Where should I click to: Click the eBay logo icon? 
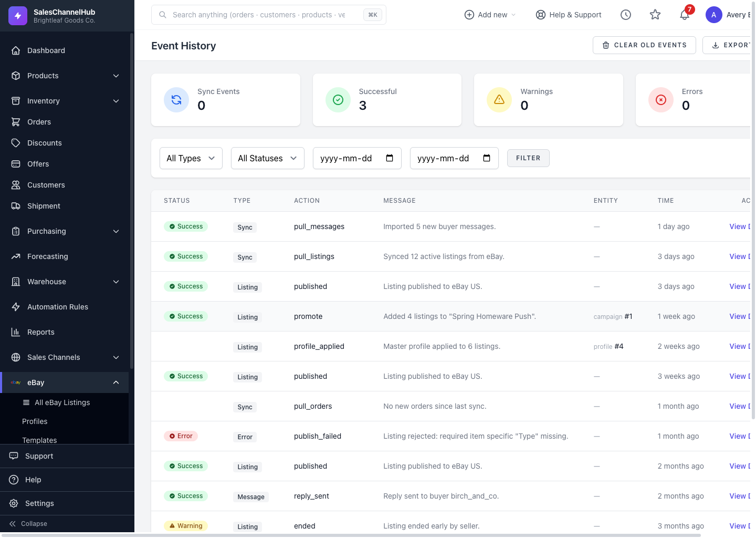tap(16, 382)
